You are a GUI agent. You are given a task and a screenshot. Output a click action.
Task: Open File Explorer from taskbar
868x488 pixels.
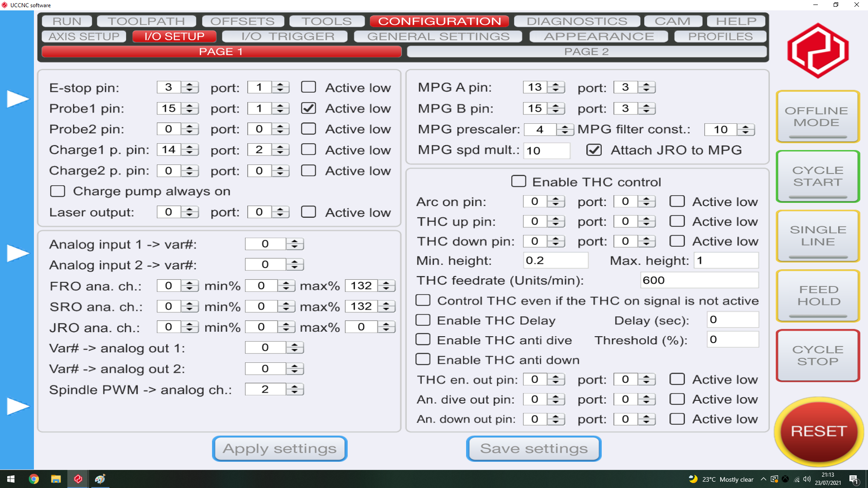[x=56, y=479]
